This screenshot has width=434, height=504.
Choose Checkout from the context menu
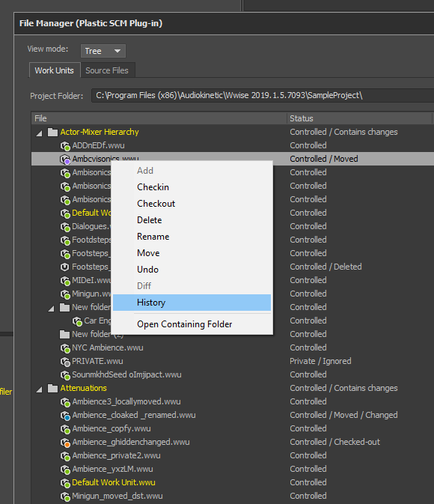pyautogui.click(x=192, y=204)
